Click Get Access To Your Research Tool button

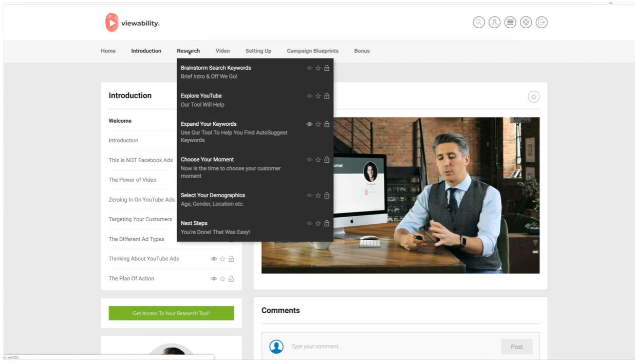(171, 313)
